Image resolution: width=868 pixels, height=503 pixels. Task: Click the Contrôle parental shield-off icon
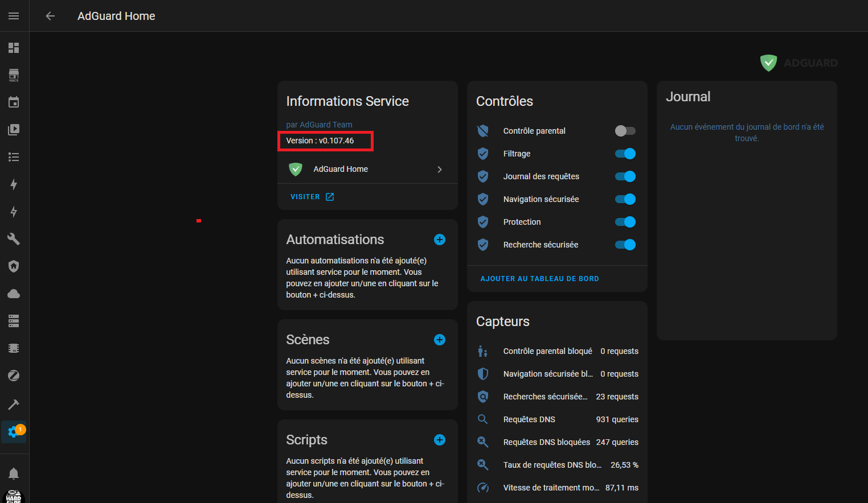click(x=483, y=131)
